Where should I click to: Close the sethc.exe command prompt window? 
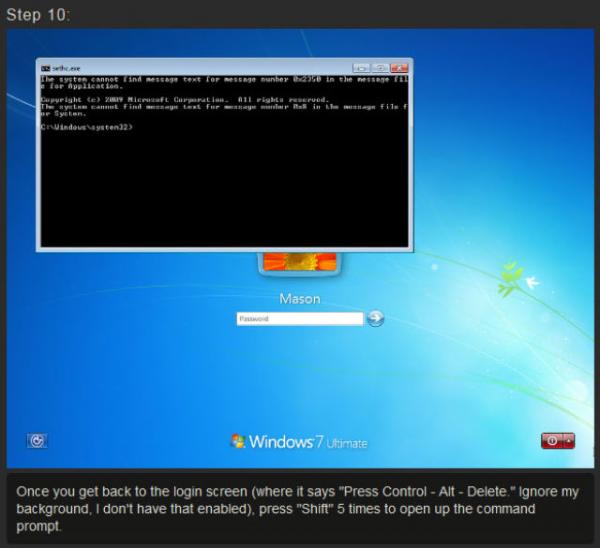[399, 66]
